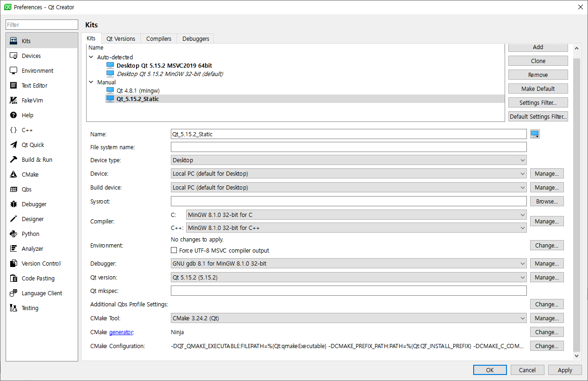588x381 pixels.
Task: Click the Cancel button
Action: [x=527, y=370]
